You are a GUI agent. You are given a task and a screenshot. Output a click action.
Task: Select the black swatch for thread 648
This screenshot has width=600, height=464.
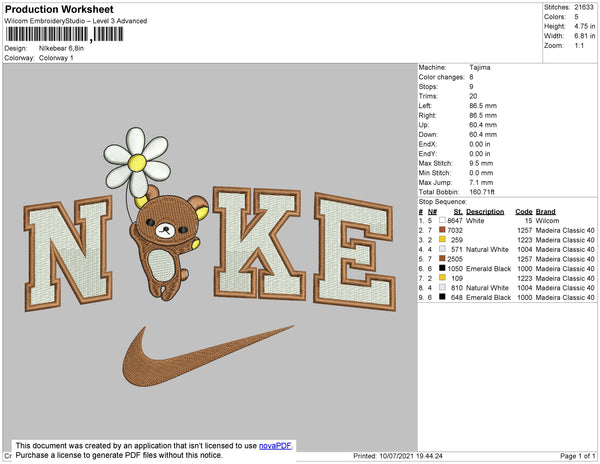tap(442, 297)
